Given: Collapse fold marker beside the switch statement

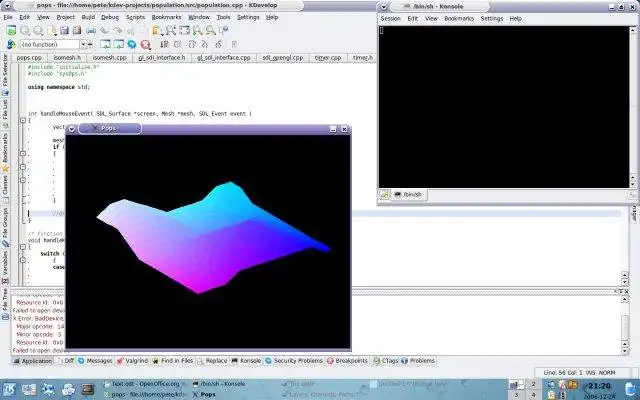Looking at the screenshot, I should (x=23, y=247).
